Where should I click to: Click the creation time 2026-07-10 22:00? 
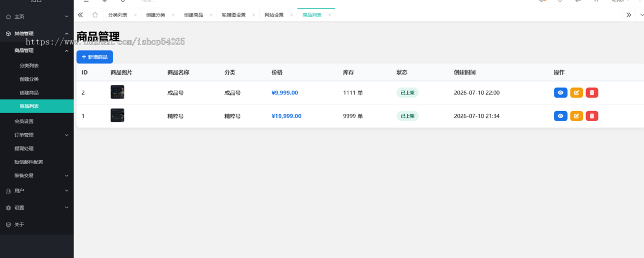[477, 93]
